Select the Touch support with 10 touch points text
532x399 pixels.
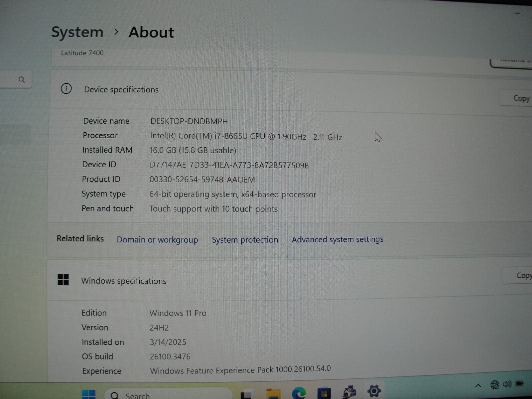coord(213,209)
